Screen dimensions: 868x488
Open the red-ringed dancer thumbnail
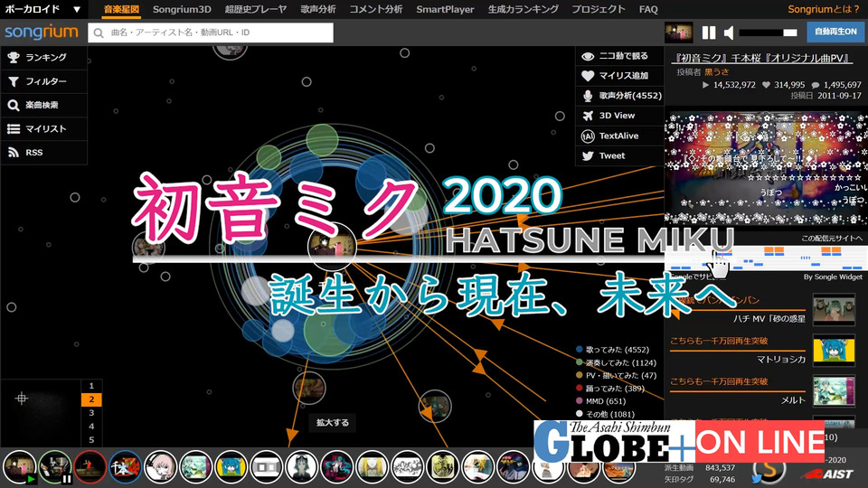tap(90, 467)
